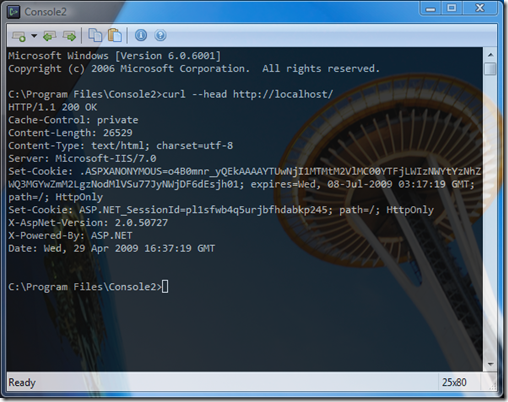
Task: Click the Paste clipboard icon
Action: 115,35
